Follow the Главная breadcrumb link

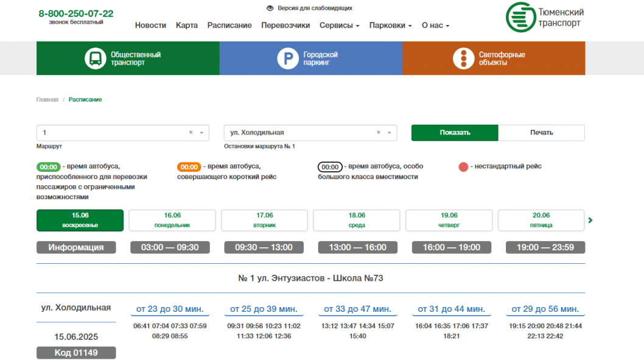pos(47,99)
